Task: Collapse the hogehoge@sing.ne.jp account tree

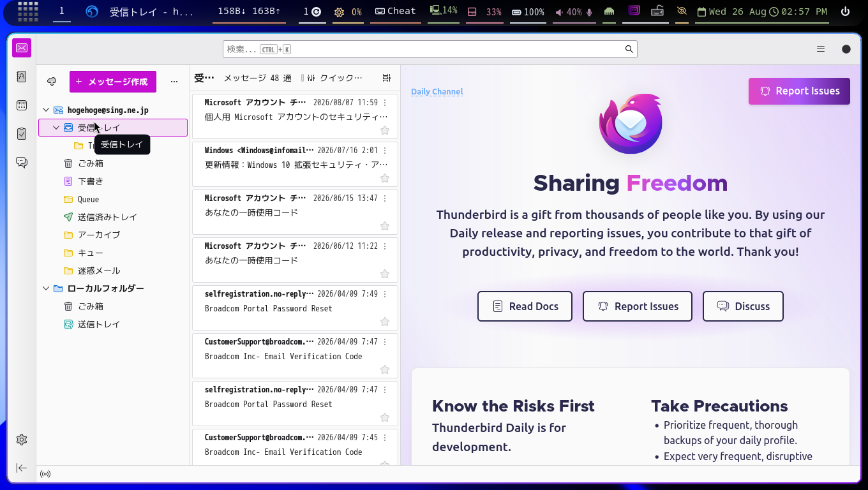Action: coord(46,110)
